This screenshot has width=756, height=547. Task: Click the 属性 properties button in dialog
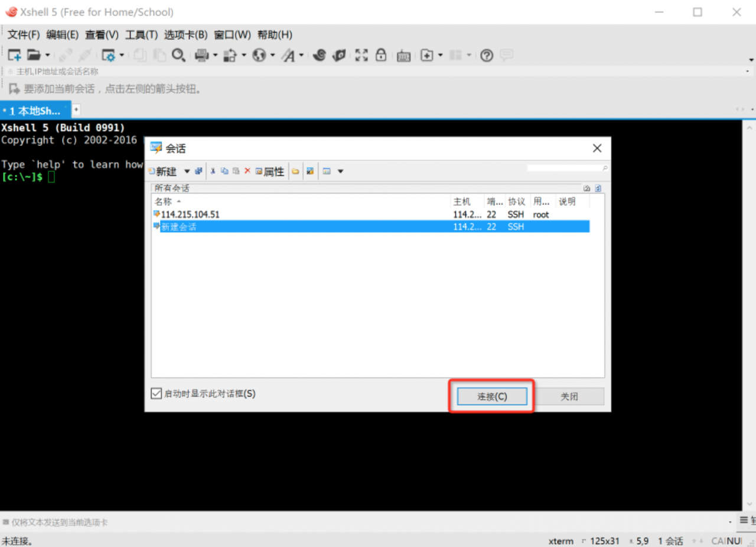270,171
